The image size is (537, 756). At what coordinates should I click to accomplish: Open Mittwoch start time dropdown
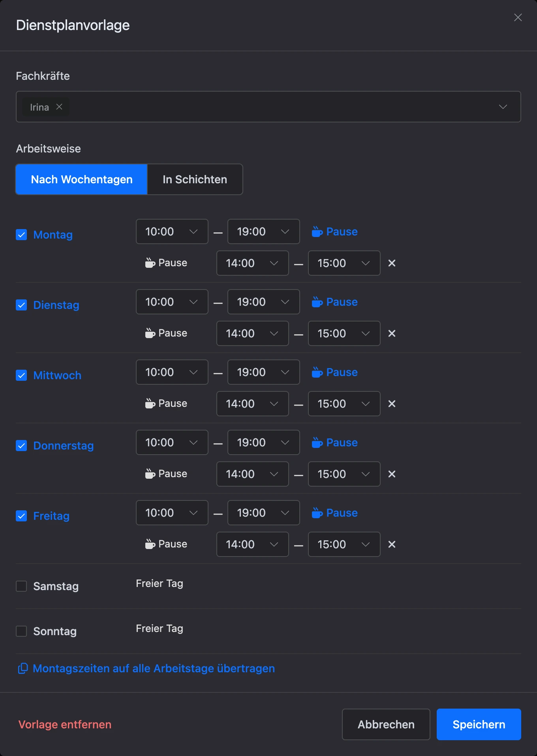pos(172,372)
